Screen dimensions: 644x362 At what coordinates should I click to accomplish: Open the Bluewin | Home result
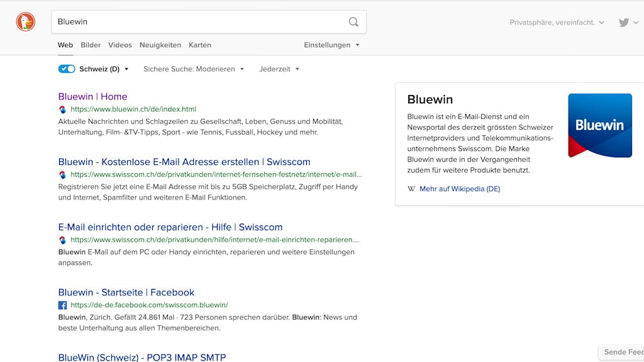tap(93, 97)
